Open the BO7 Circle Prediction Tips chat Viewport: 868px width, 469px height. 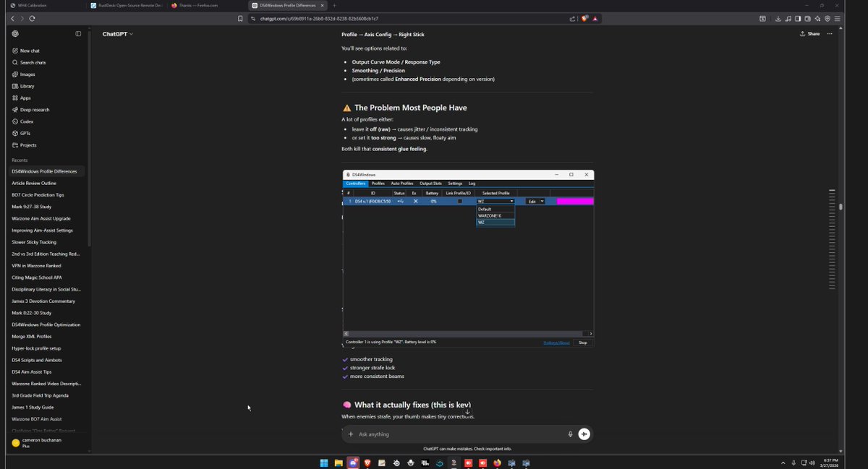coord(46,195)
